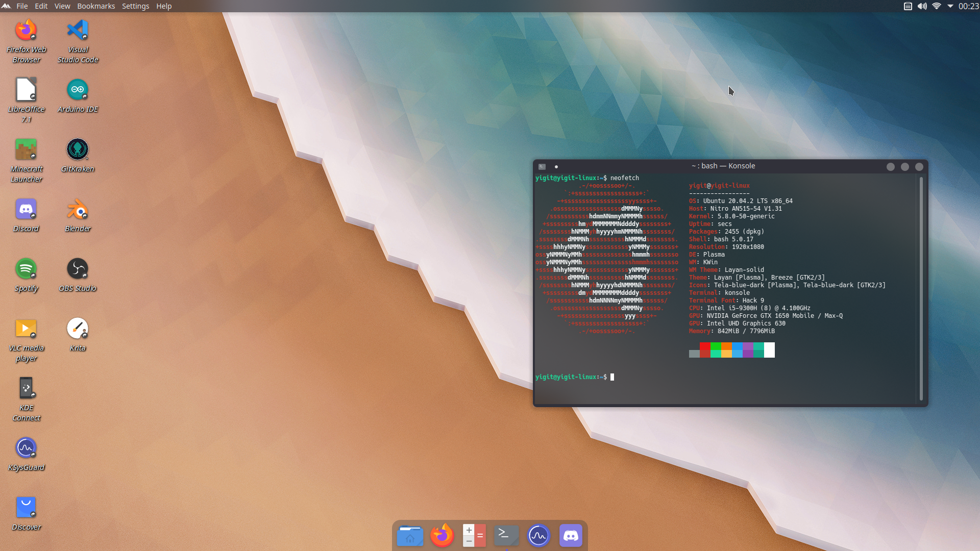Open Spotify desktop shortcut
This screenshot has height=551, width=980.
26,269
